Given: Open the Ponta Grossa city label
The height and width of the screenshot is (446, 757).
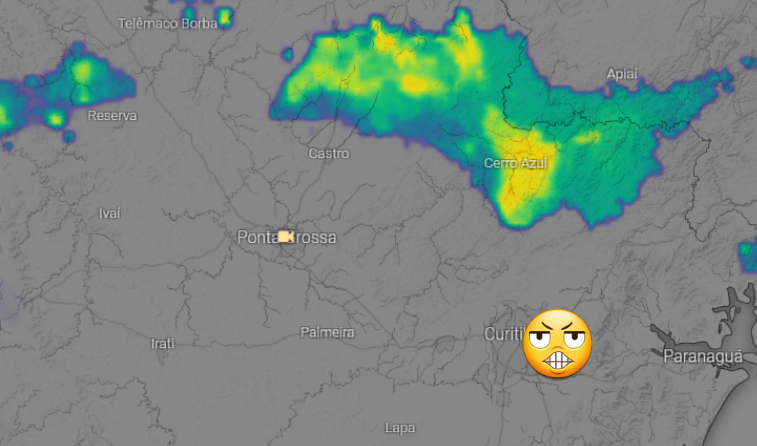Looking at the screenshot, I should (x=287, y=237).
